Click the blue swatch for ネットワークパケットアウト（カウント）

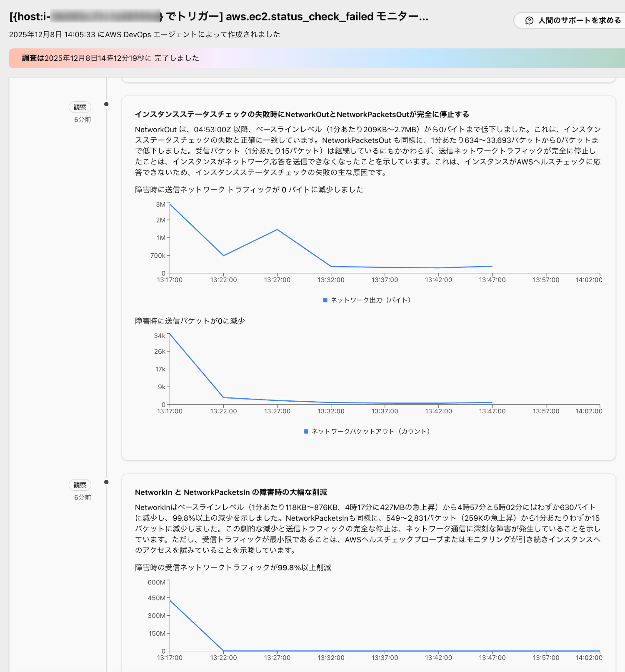pos(306,431)
